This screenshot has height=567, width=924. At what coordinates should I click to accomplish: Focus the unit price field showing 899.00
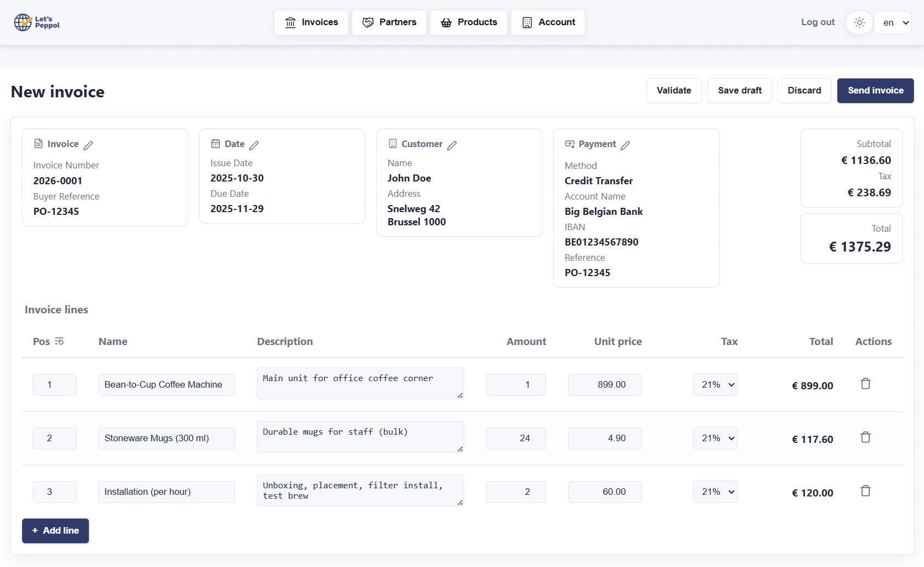[605, 385]
